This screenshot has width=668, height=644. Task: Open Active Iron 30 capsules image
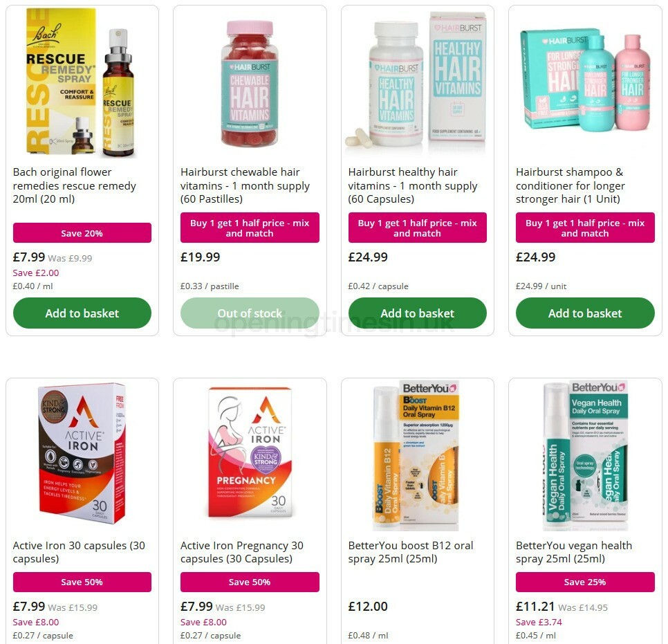(82, 454)
